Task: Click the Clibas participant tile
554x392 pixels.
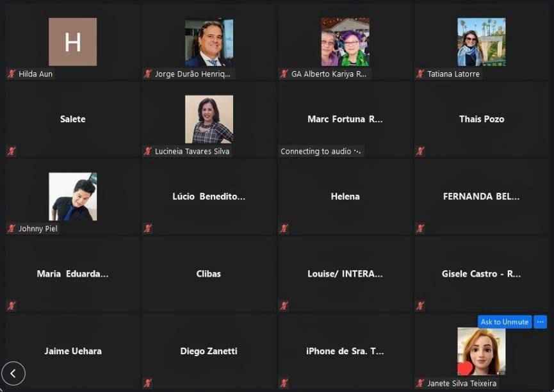Action: [x=209, y=274]
